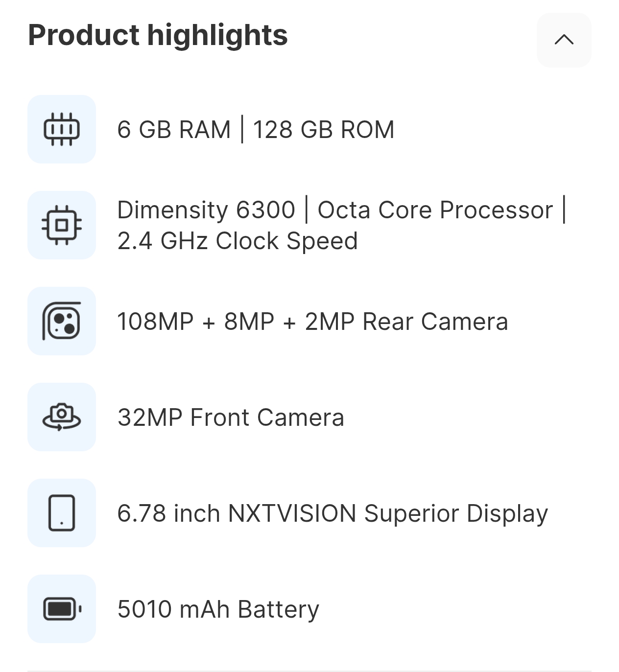Tap the 6 GB RAM text
619x672 pixels.
(174, 130)
